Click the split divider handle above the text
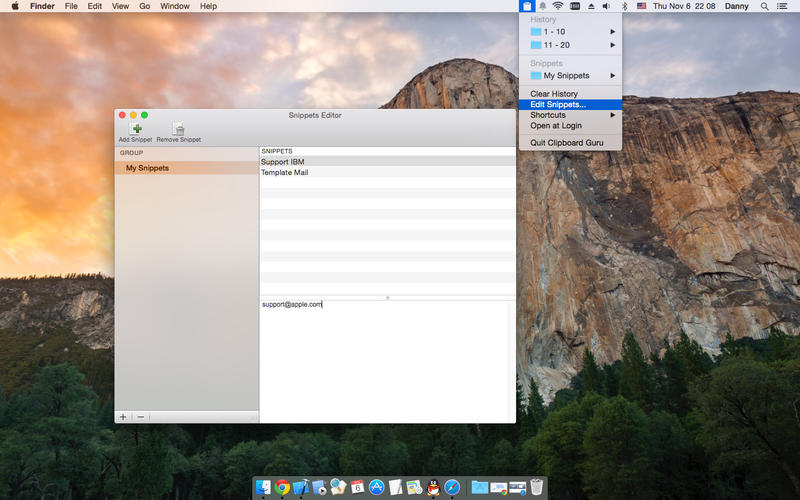This screenshot has height=500, width=800. point(388,297)
